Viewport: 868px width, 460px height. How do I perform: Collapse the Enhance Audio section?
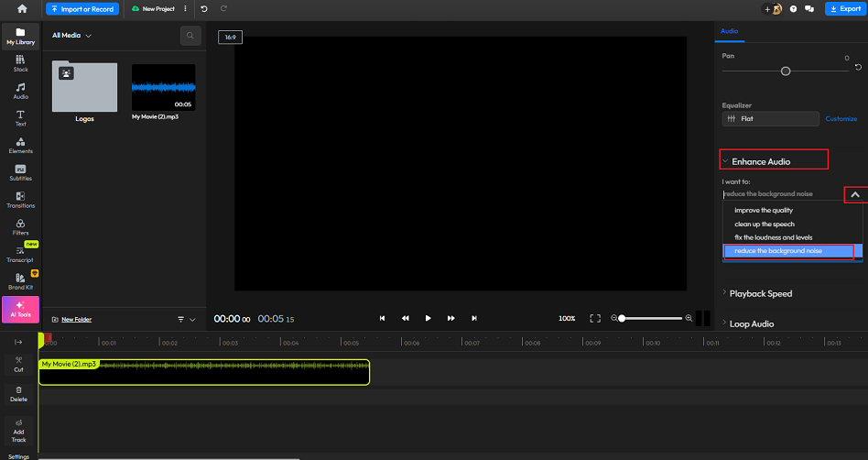click(x=756, y=161)
